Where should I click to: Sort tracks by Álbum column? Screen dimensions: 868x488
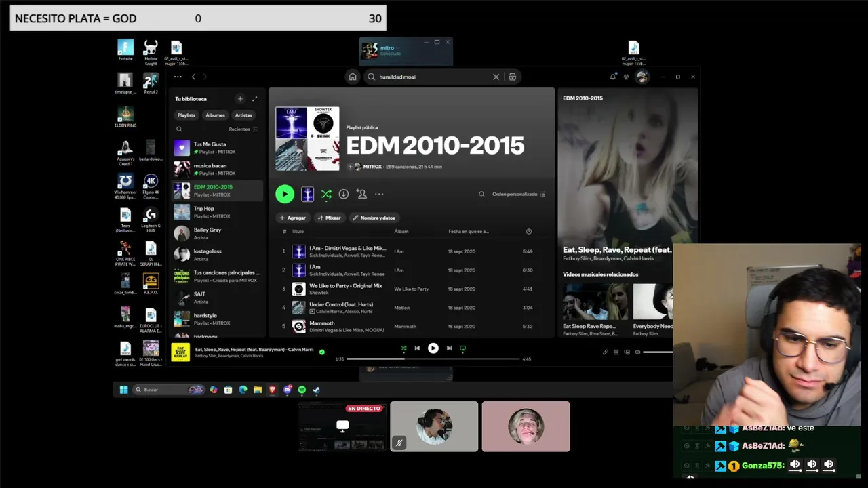pyautogui.click(x=401, y=232)
